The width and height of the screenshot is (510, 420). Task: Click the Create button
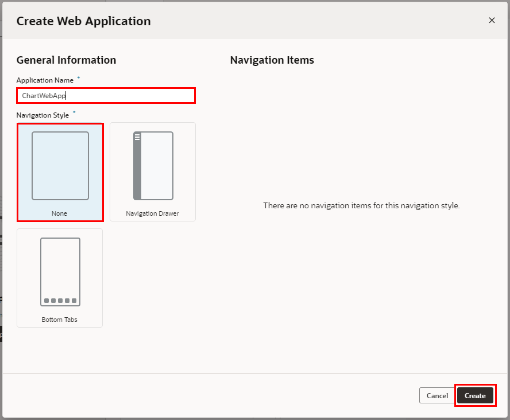click(475, 396)
